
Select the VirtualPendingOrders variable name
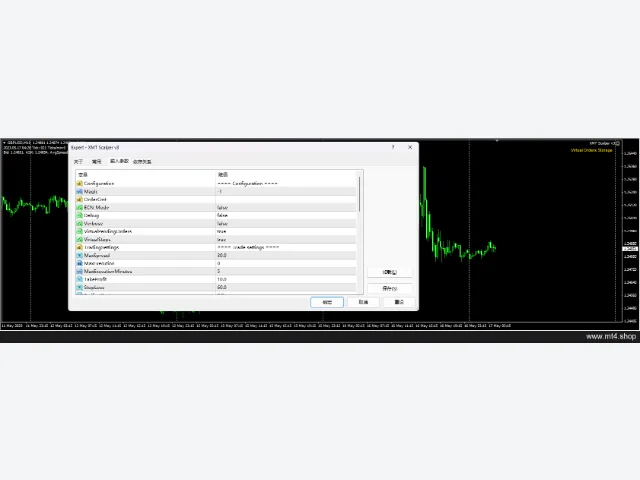[108, 231]
